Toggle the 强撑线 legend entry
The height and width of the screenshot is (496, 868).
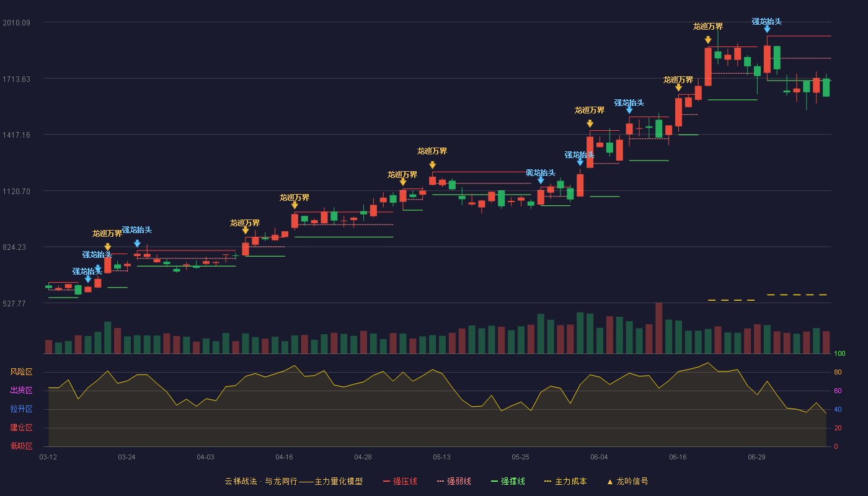coord(508,481)
